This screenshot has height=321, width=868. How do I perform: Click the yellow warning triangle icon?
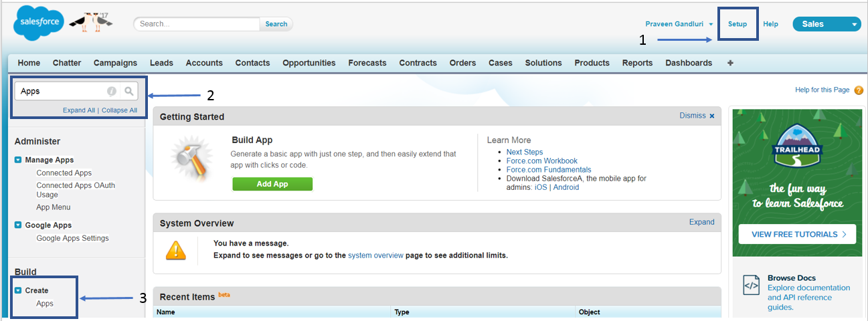point(175,250)
